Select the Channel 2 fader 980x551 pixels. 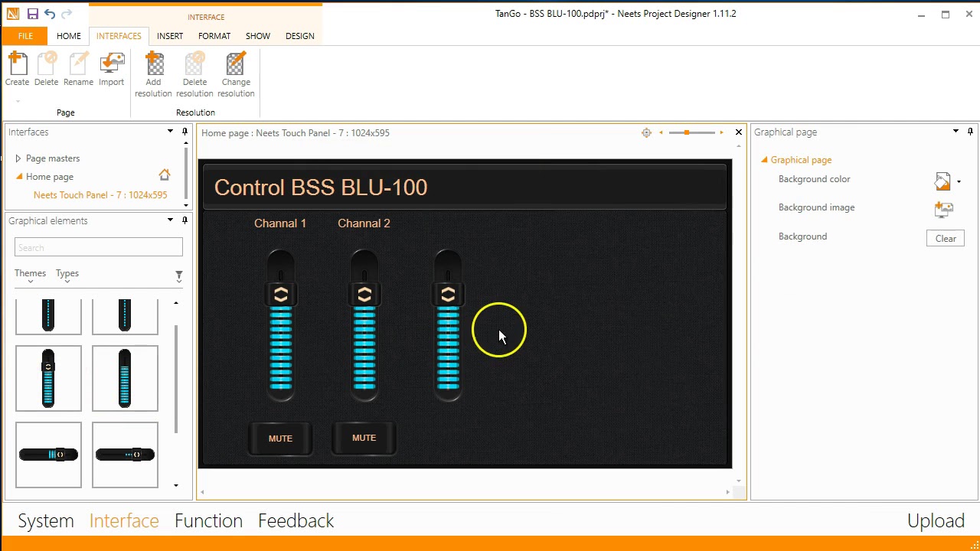tap(364, 325)
